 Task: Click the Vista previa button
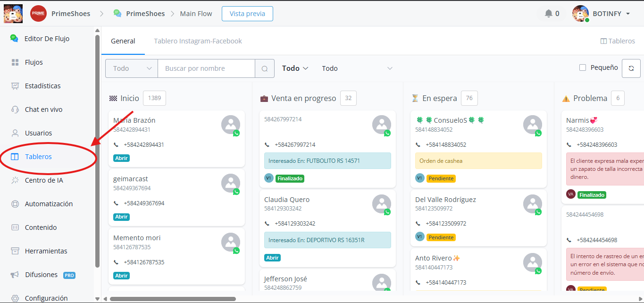click(x=247, y=14)
